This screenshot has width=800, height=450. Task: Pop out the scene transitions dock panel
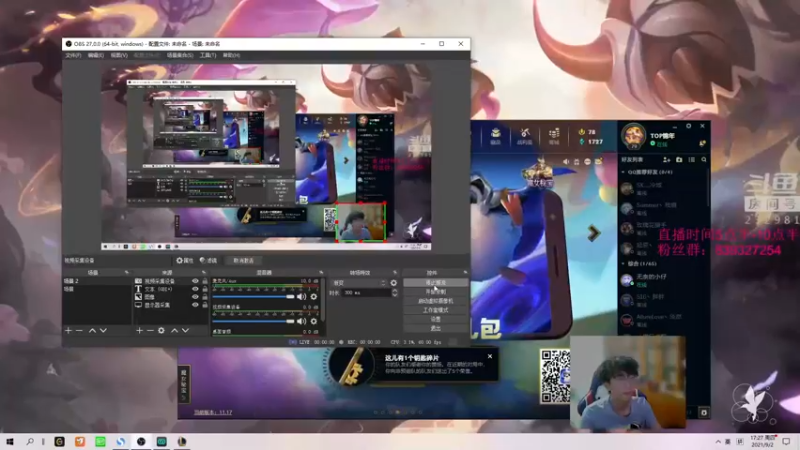pos(395,272)
